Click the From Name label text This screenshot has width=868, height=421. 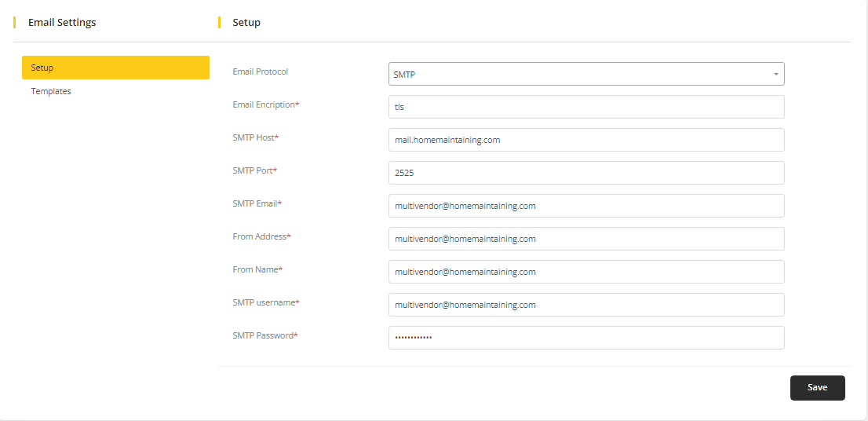click(257, 269)
